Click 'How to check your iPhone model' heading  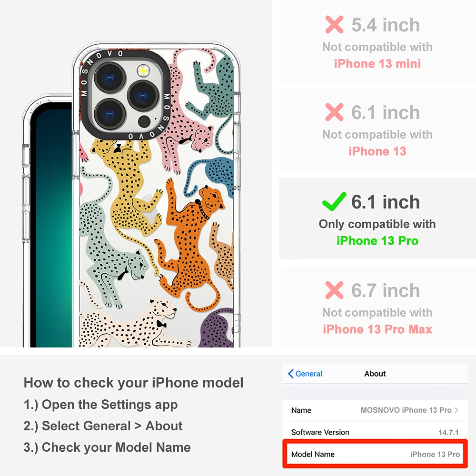(x=134, y=383)
